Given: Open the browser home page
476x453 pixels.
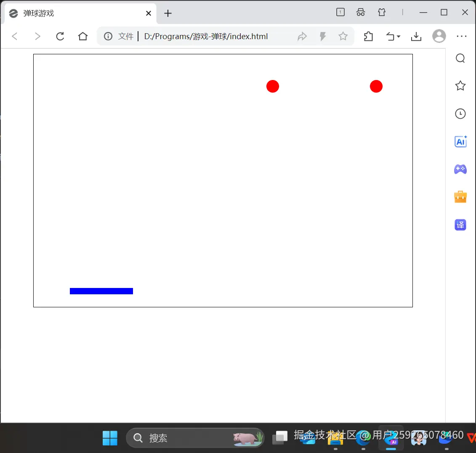Looking at the screenshot, I should 82,37.
